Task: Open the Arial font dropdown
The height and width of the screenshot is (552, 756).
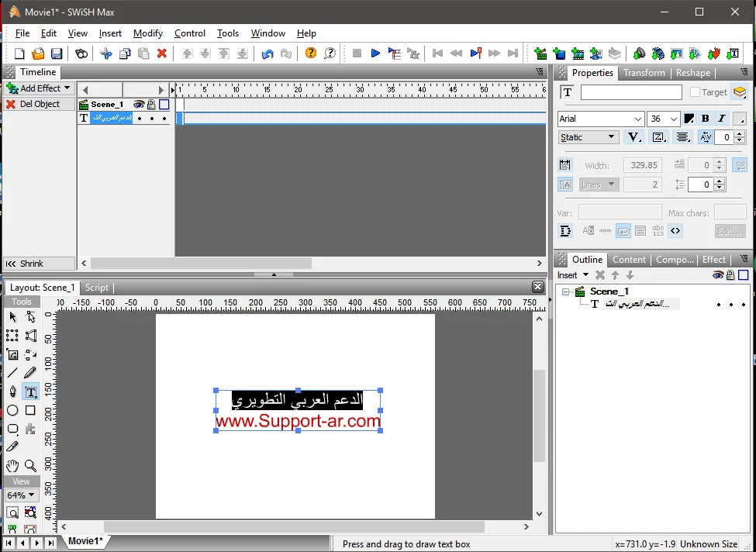Action: click(x=601, y=119)
